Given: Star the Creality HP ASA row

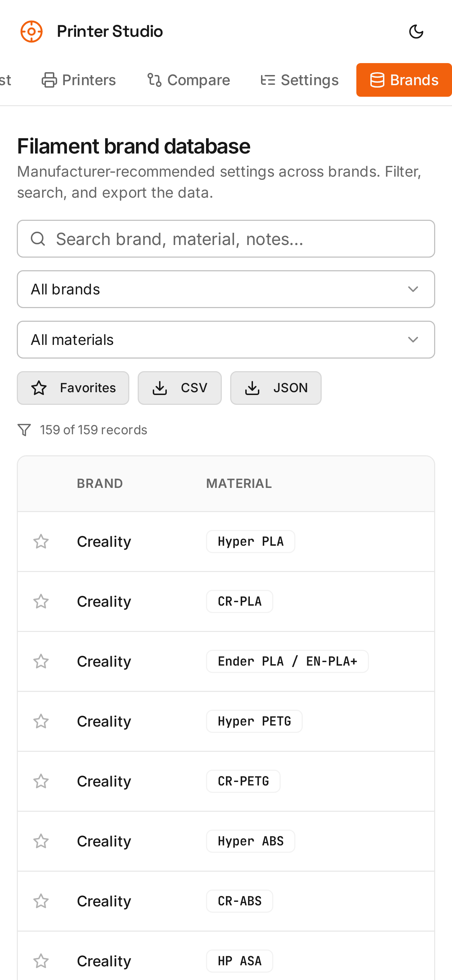Looking at the screenshot, I should tap(41, 961).
